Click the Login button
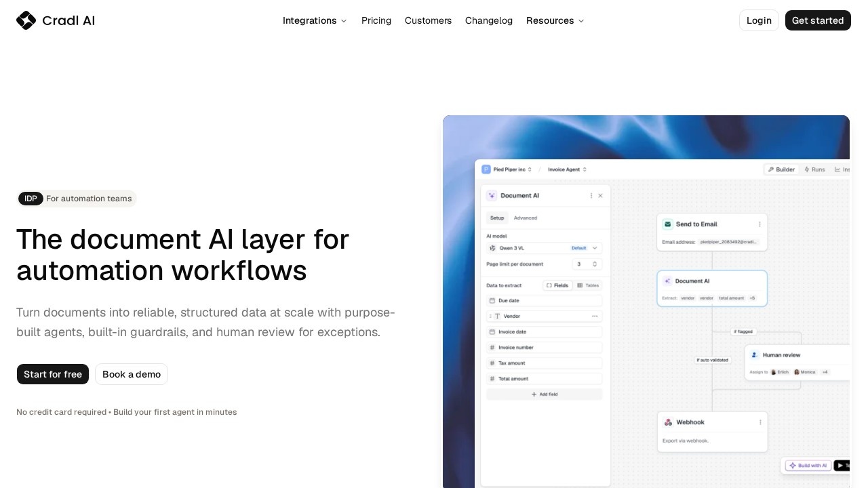 tap(759, 20)
